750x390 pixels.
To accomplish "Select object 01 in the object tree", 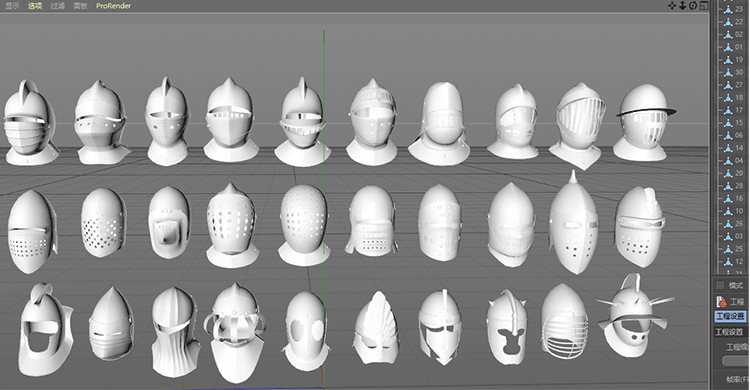I will coord(739,47).
